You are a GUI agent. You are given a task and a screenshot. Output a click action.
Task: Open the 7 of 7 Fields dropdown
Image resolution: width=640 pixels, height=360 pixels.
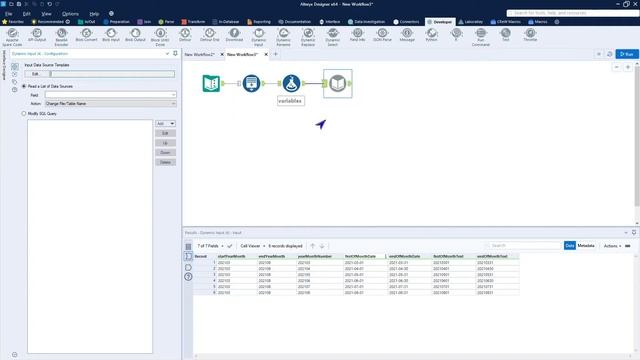click(x=210, y=246)
